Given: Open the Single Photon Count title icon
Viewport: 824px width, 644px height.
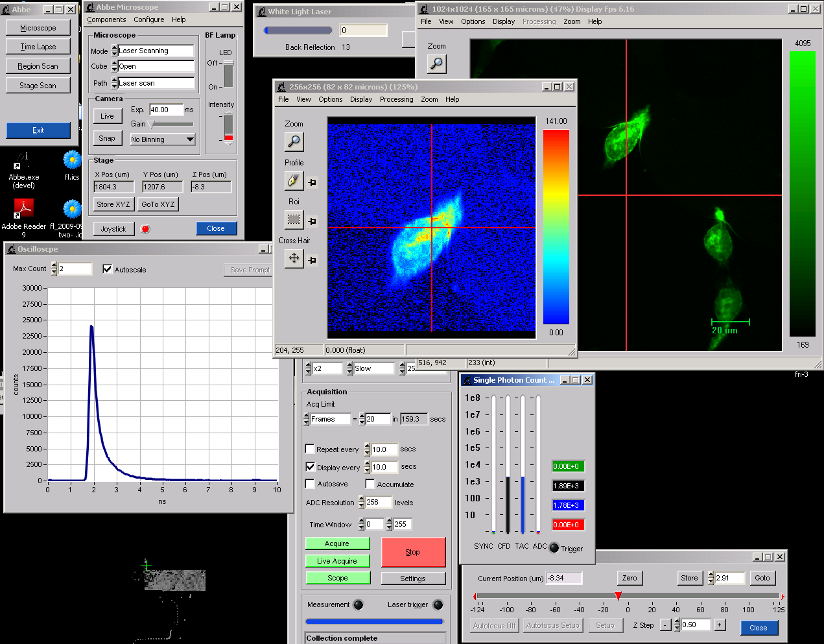Looking at the screenshot, I should point(467,380).
